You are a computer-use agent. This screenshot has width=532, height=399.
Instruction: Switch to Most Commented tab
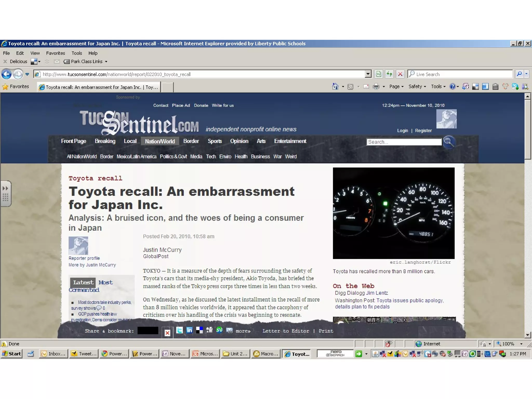pyautogui.click(x=105, y=283)
